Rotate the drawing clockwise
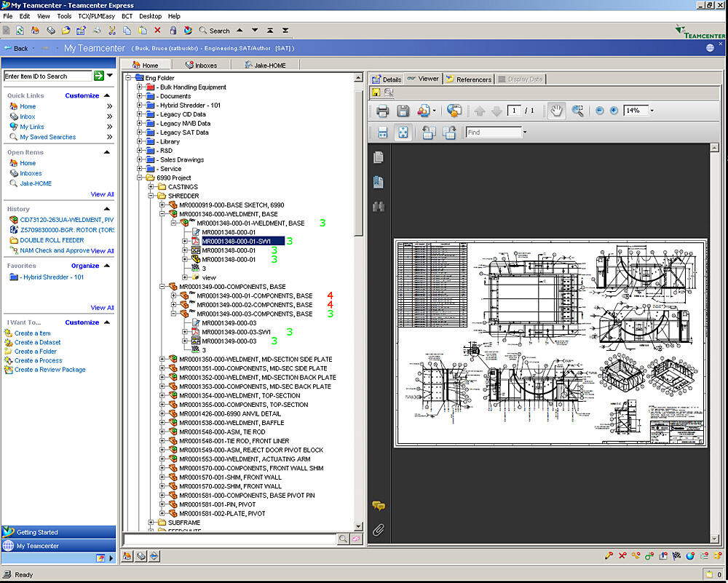The width and height of the screenshot is (728, 583). pos(449,132)
